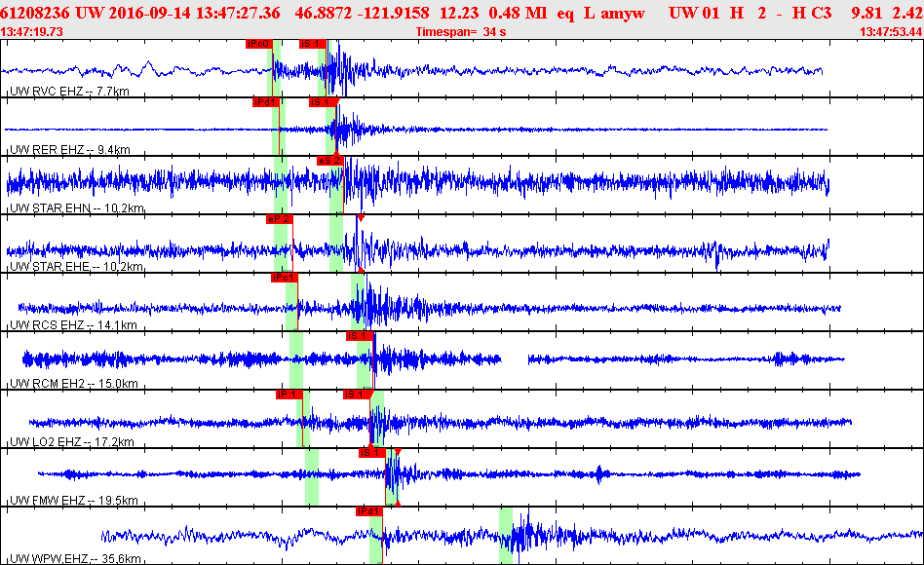This screenshot has width=924, height=565.
Task: Click the iS 1 pick flag on FMW trace
Action: [x=371, y=452]
